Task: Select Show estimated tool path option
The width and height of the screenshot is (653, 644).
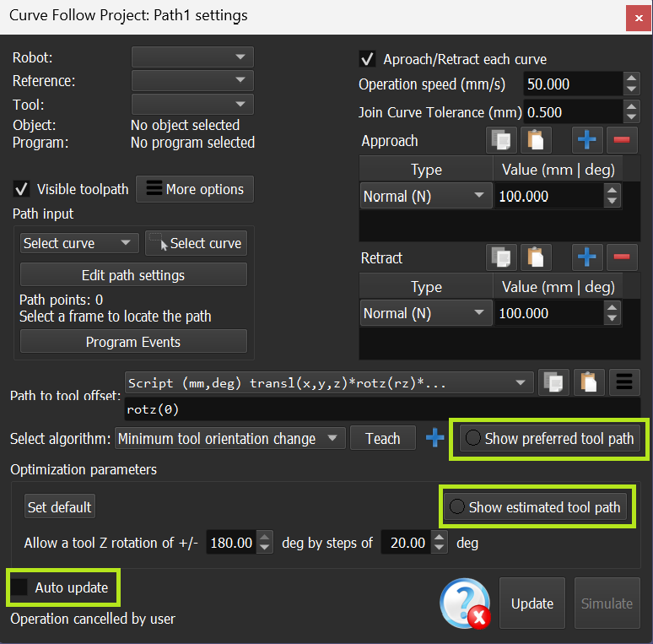Action: (457, 507)
